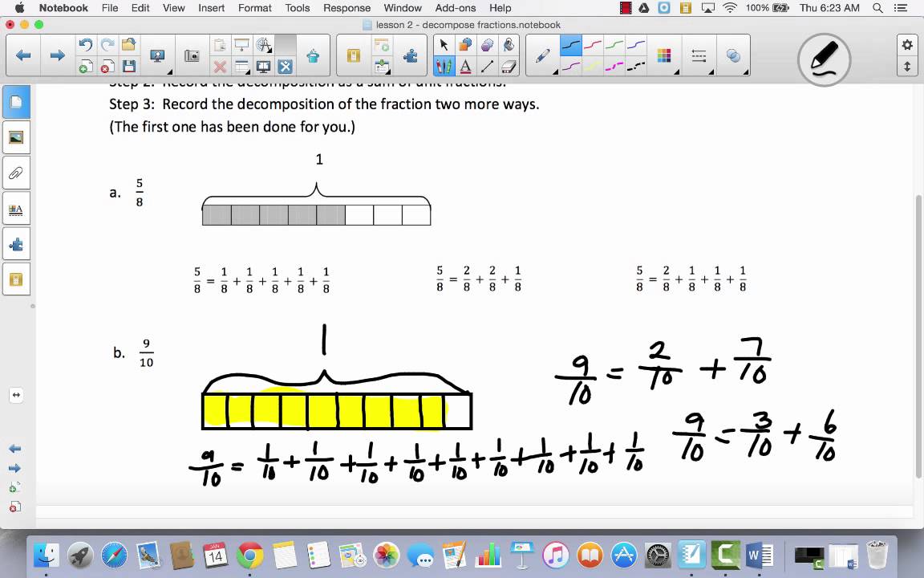Go to the next page with toolbar arrow
This screenshot has height=578, width=924.
57,55
